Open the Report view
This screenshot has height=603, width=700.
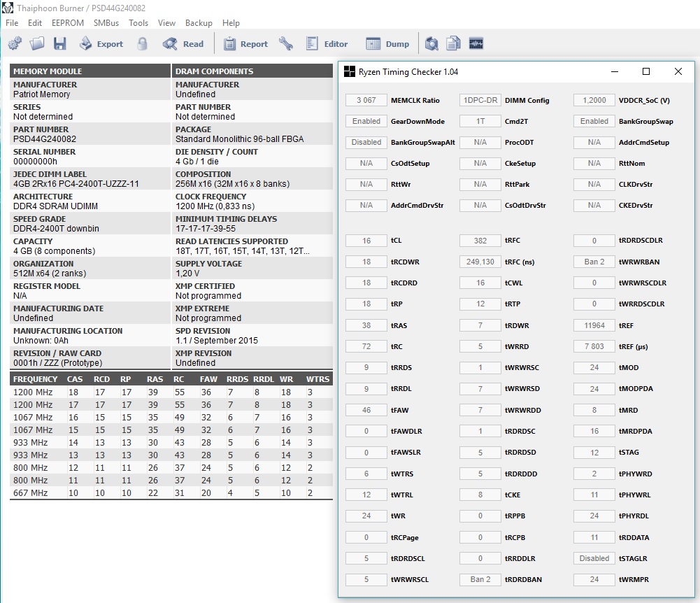[245, 44]
